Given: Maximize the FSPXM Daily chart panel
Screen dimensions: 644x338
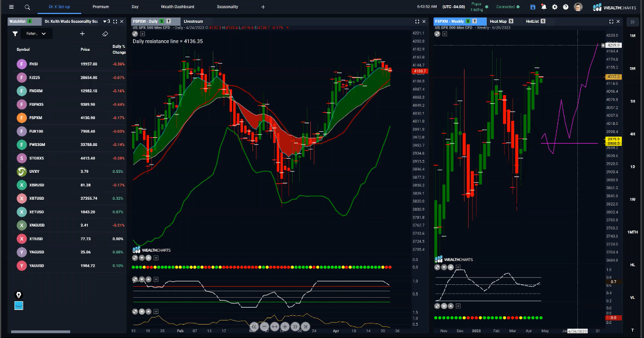Looking at the screenshot, I should [x=417, y=22].
